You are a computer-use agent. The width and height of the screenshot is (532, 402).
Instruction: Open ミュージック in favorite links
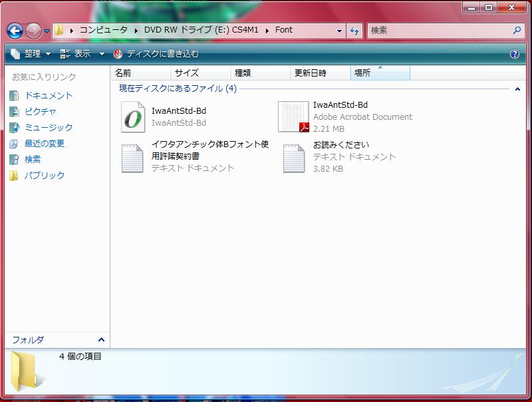pyautogui.click(x=49, y=127)
